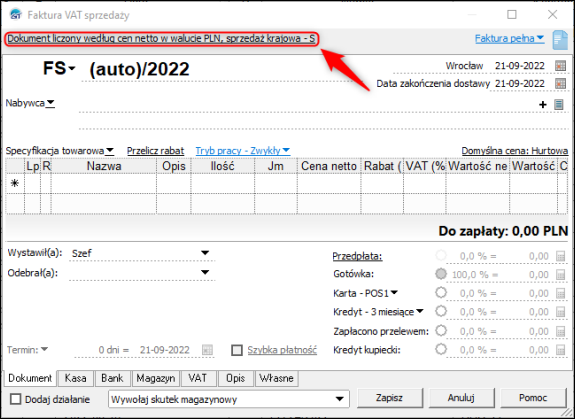Open calendar icon next to Wrocław date
Image resolution: width=575 pixels, height=419 pixels.
tap(560, 66)
